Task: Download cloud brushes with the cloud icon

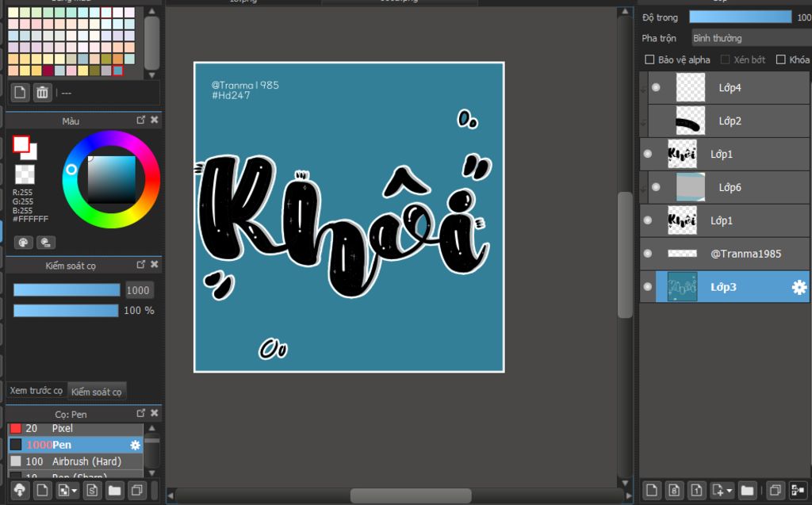Action: (20, 490)
